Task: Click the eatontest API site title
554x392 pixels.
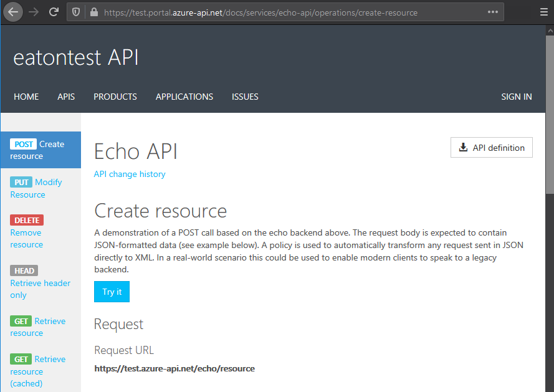Action: pos(75,57)
